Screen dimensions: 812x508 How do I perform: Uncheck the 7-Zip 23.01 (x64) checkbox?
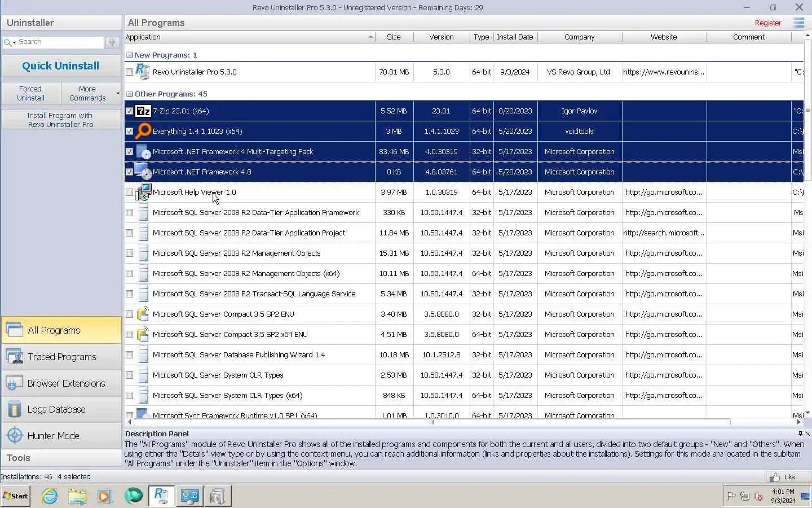coord(130,111)
